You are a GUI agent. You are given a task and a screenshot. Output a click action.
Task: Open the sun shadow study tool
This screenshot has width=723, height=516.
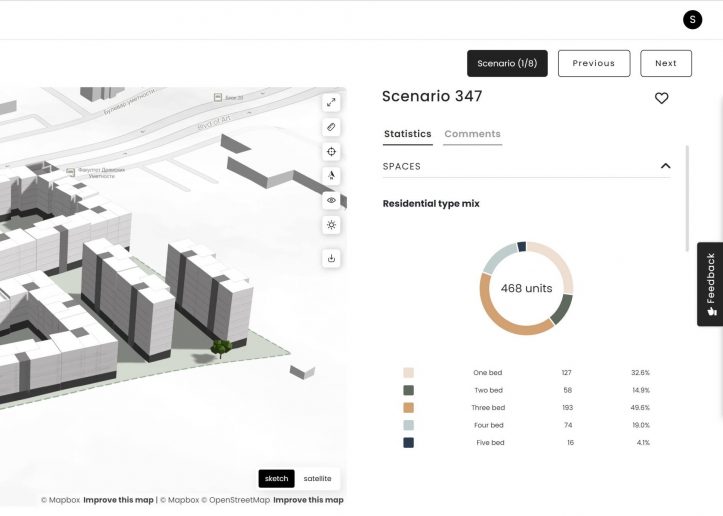332,225
